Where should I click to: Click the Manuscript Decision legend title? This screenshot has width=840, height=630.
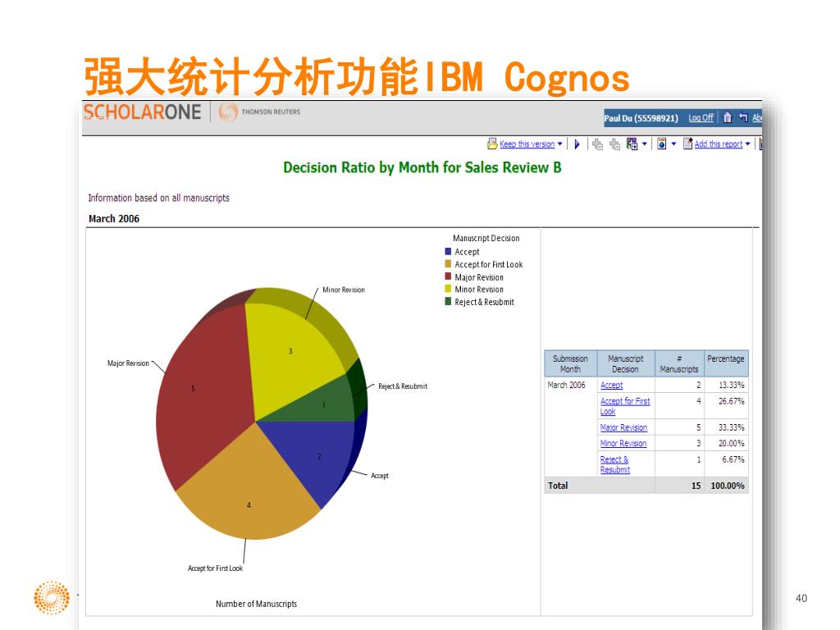tap(486, 238)
